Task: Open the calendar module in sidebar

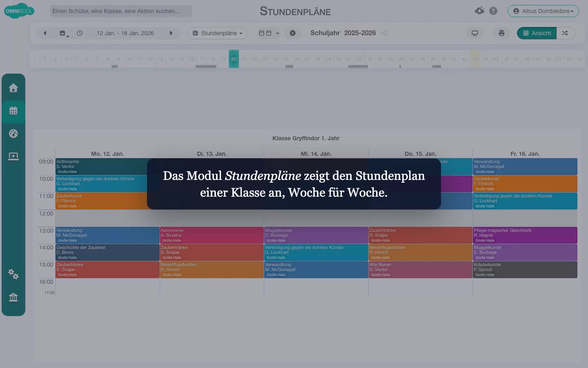Action: [13, 110]
